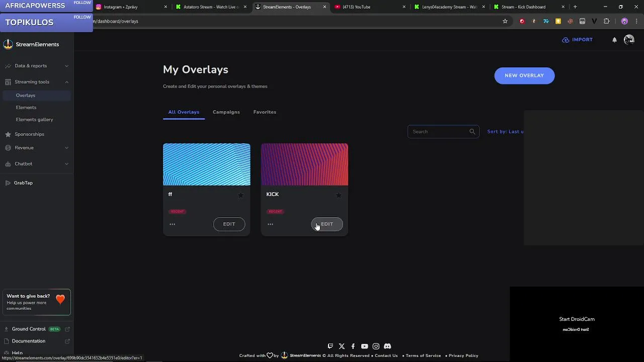
Task: Click the Sponsorships star icon in sidebar
Action: [x=8, y=134]
